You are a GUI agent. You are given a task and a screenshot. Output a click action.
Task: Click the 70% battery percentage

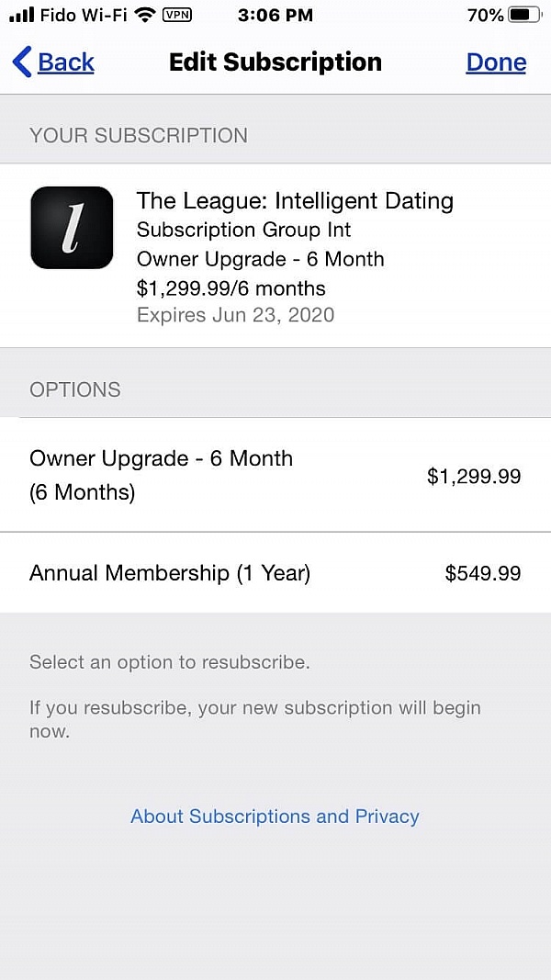tap(485, 15)
